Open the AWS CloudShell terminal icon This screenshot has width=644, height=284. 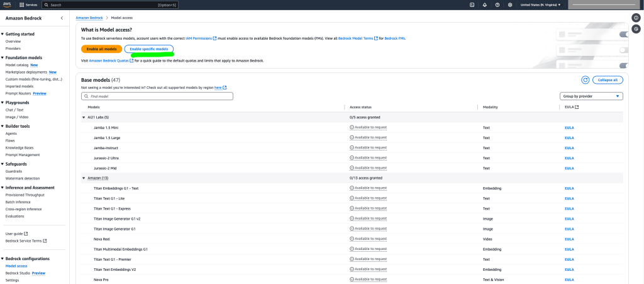tap(472, 4)
